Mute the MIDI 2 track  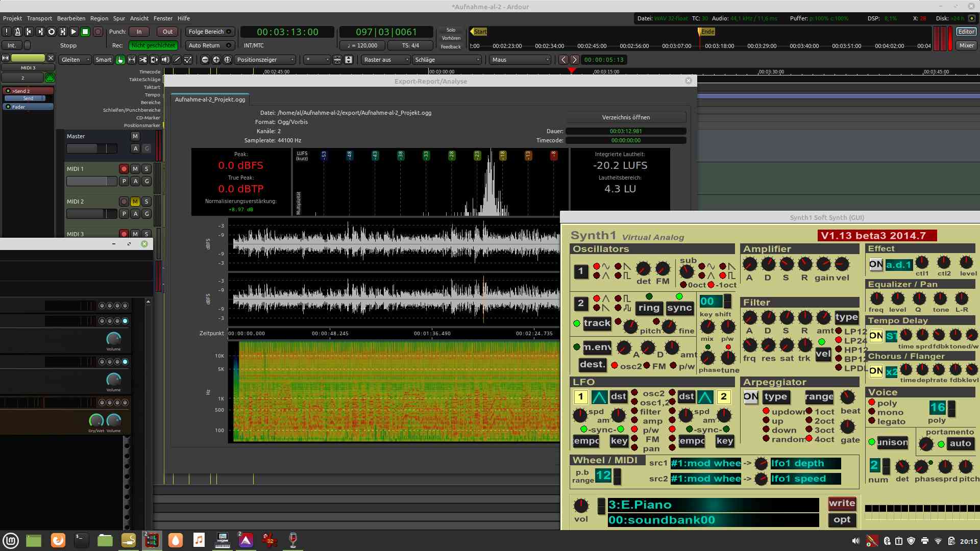[135, 202]
